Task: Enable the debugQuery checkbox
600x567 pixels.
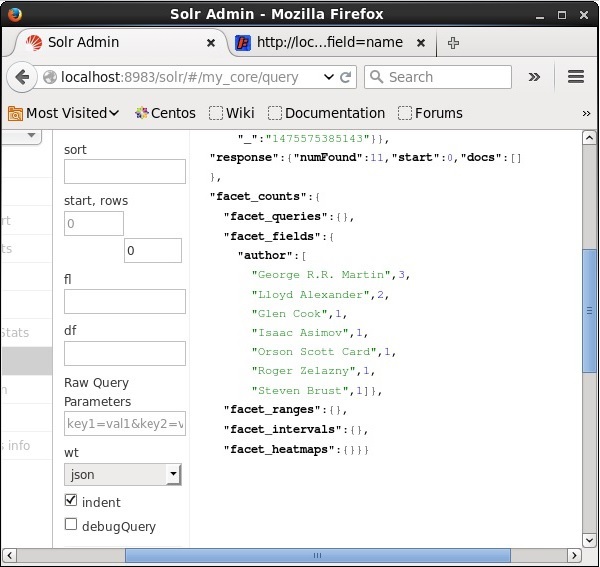Action: point(71,525)
